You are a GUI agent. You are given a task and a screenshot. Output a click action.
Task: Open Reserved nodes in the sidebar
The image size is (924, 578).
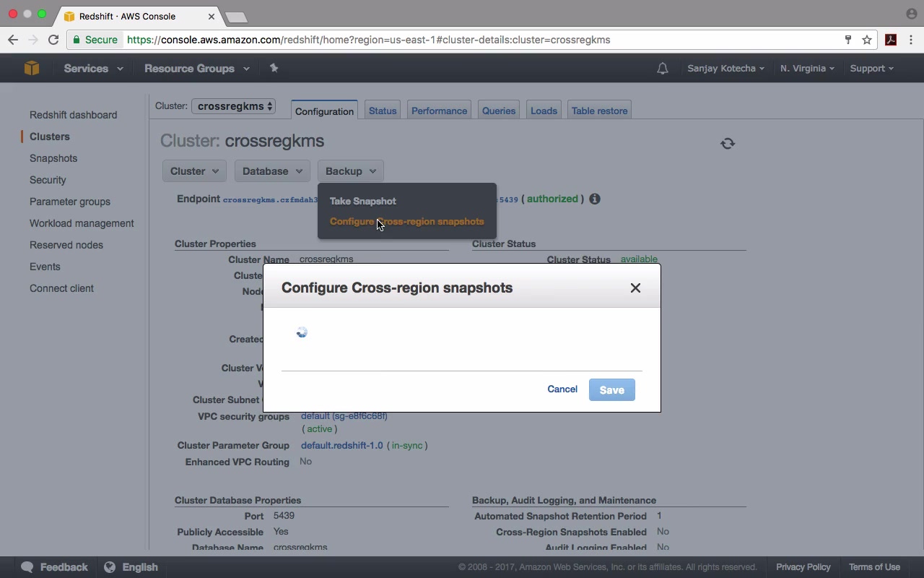pyautogui.click(x=66, y=245)
